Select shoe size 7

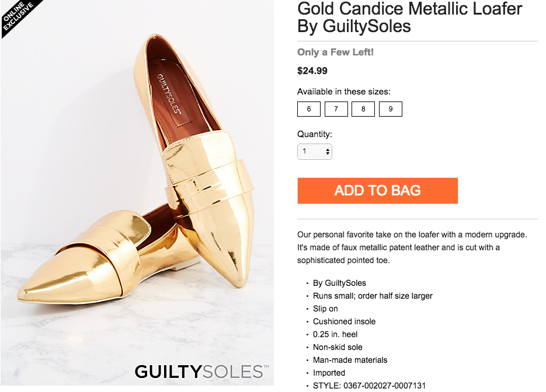coord(336,109)
